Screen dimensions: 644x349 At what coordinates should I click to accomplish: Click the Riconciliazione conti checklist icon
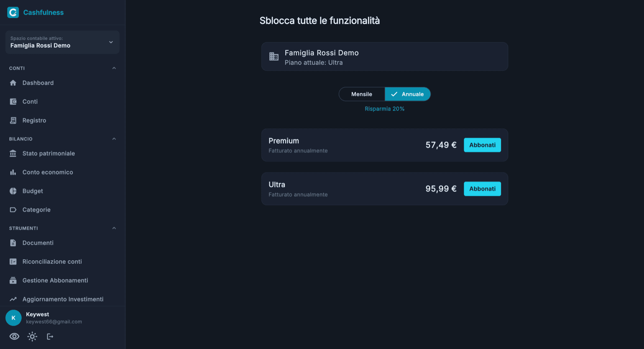tap(13, 262)
